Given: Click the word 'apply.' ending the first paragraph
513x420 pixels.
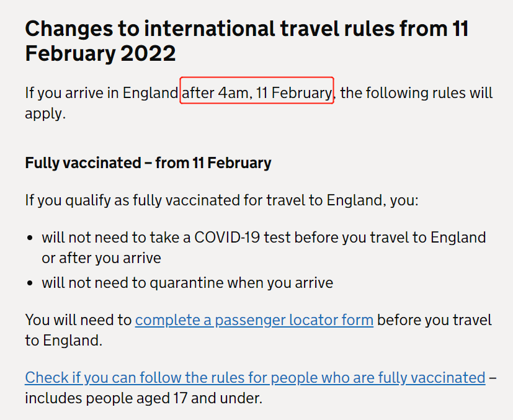Looking at the screenshot, I should click(45, 114).
